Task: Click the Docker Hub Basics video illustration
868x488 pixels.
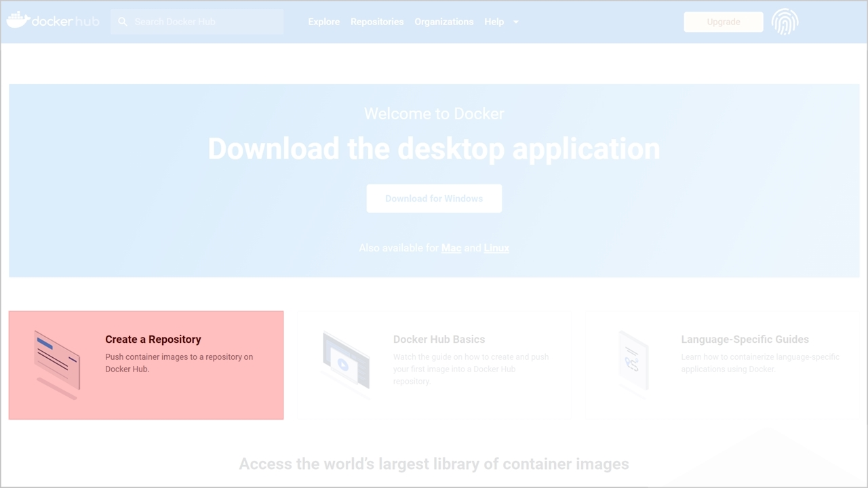Action: tap(346, 365)
